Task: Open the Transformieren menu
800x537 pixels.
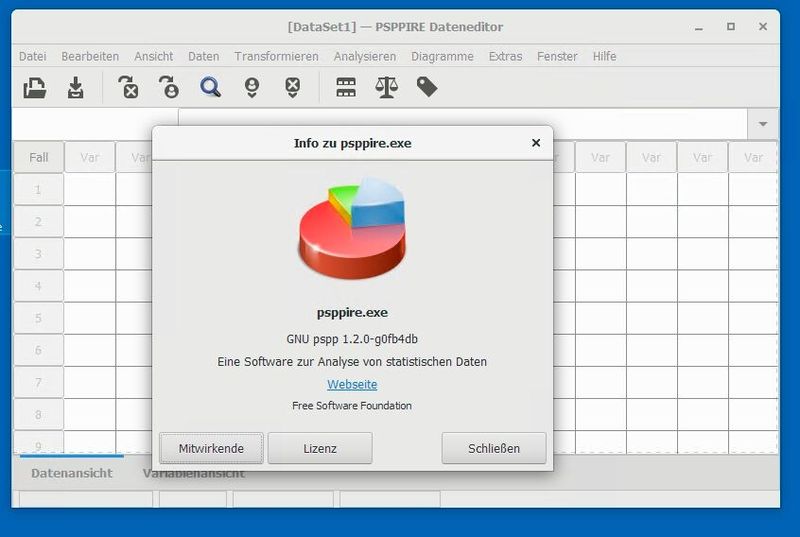Action: 276,56
